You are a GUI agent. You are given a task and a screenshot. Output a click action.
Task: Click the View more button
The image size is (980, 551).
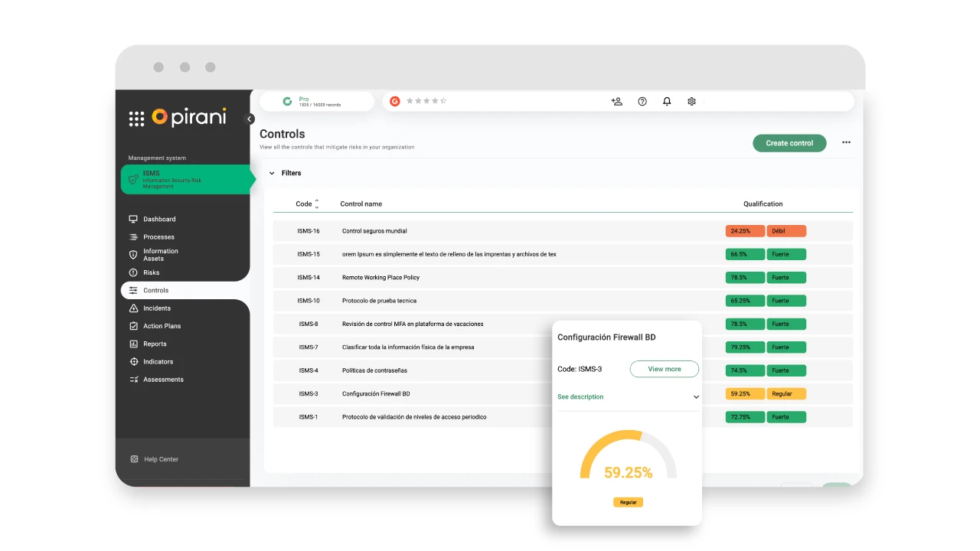point(664,369)
